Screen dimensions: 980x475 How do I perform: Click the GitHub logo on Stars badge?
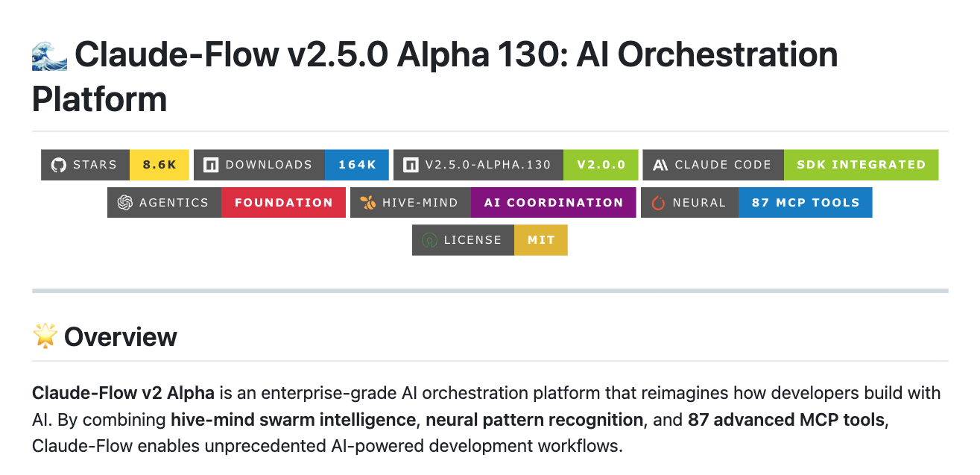coord(58,165)
